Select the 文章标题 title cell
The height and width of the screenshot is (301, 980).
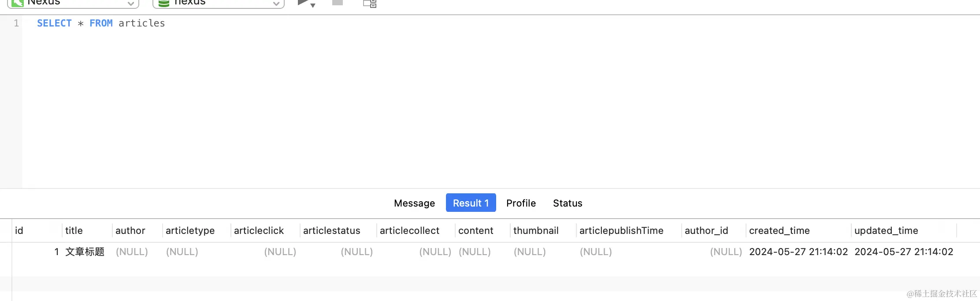[x=85, y=252]
